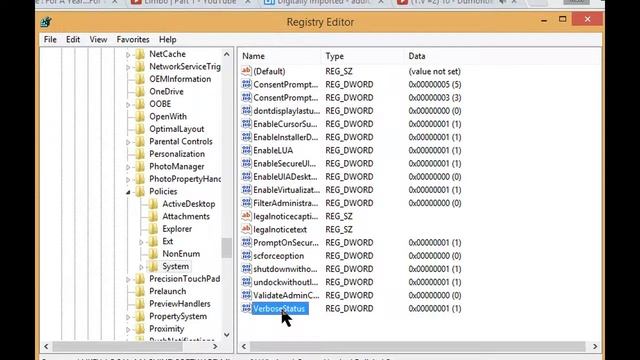
Task: Click the undockwithoutl... DWORD icon
Action: click(x=246, y=282)
